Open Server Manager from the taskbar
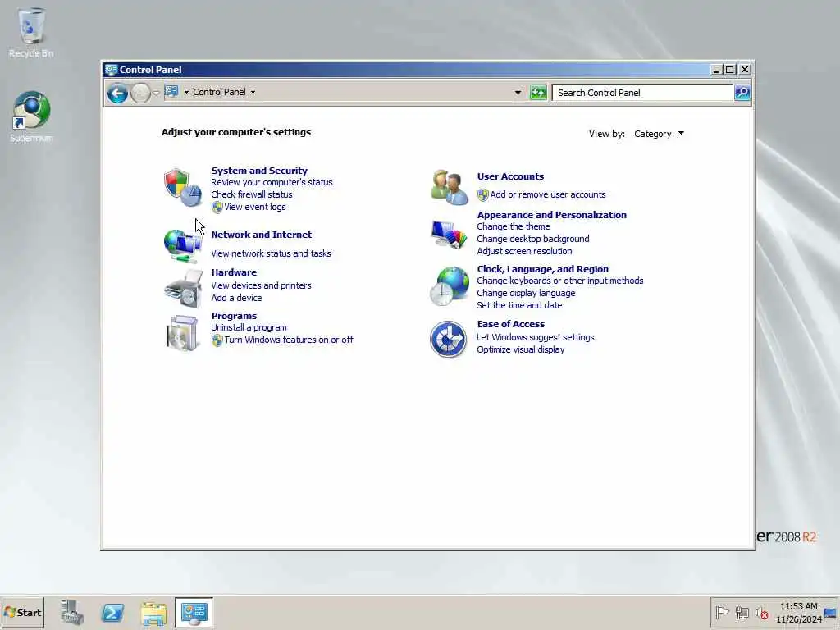The width and height of the screenshot is (840, 630). [x=72, y=612]
